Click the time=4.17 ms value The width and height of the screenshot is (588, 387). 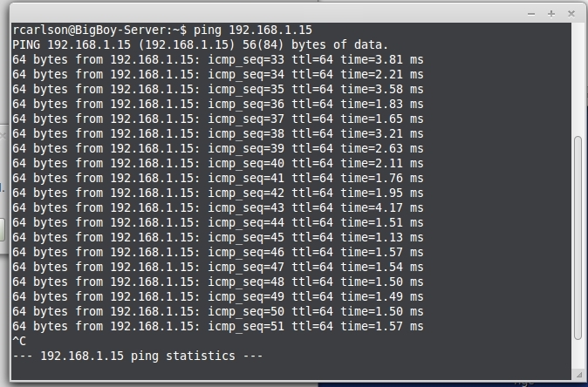(382, 208)
